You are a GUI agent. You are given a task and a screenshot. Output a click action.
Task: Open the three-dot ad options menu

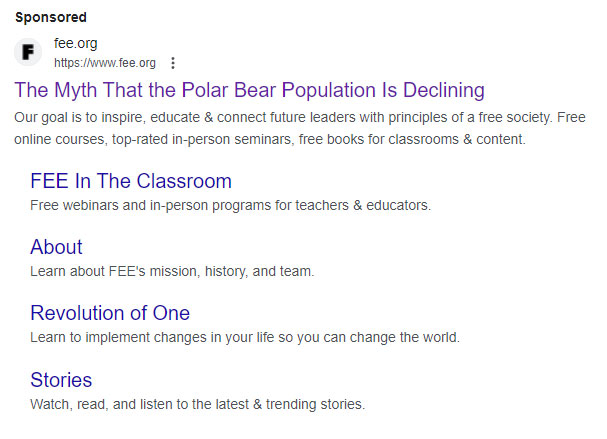click(173, 63)
